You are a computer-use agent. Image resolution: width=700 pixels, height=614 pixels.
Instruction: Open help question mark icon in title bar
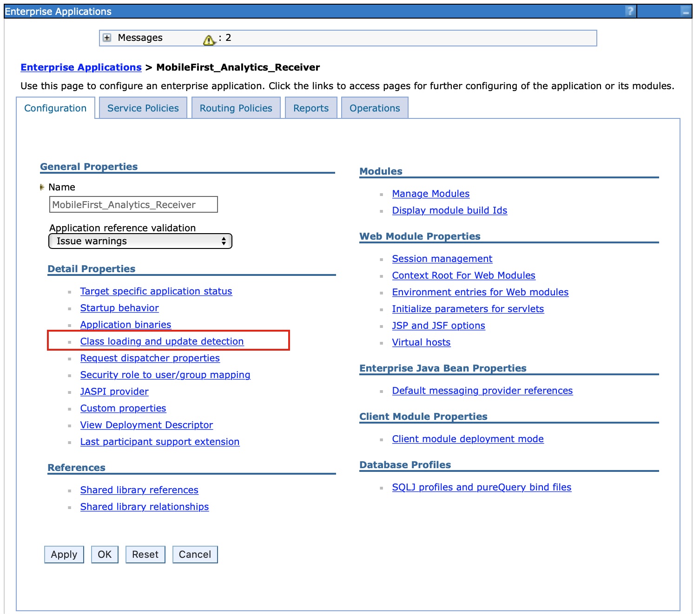coord(630,11)
